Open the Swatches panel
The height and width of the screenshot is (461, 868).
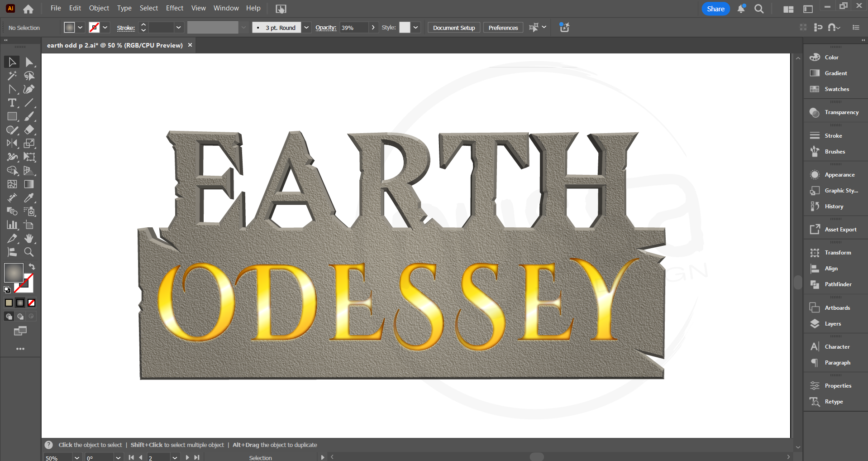pyautogui.click(x=836, y=89)
